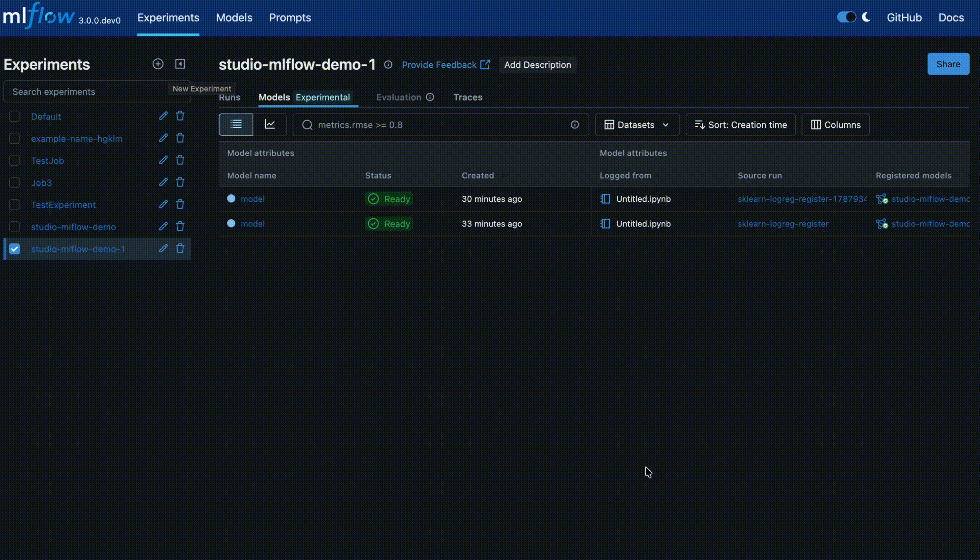980x560 pixels.
Task: Rename Job3 with pencil icon
Action: click(163, 182)
